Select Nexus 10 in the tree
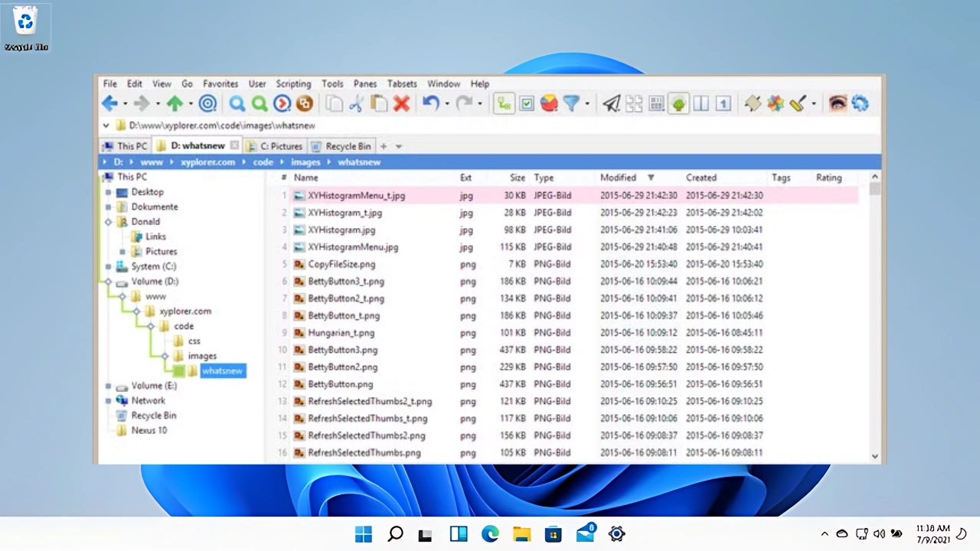 tap(149, 430)
